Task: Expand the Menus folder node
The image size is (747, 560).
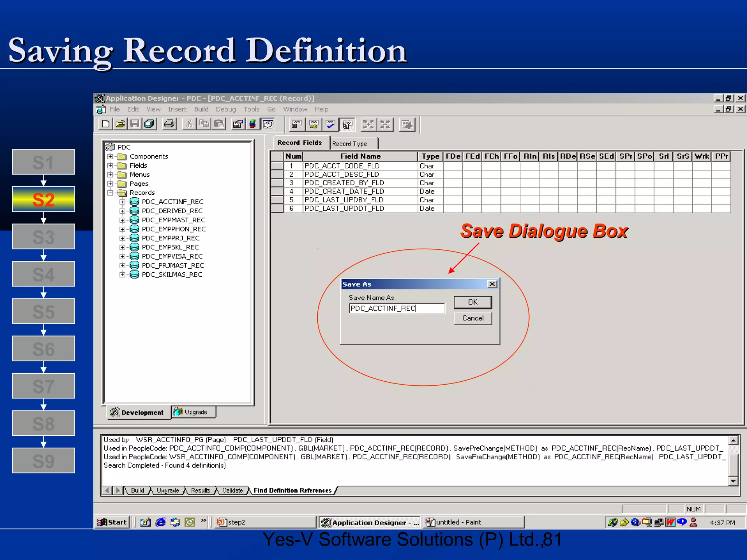Action: (110, 175)
